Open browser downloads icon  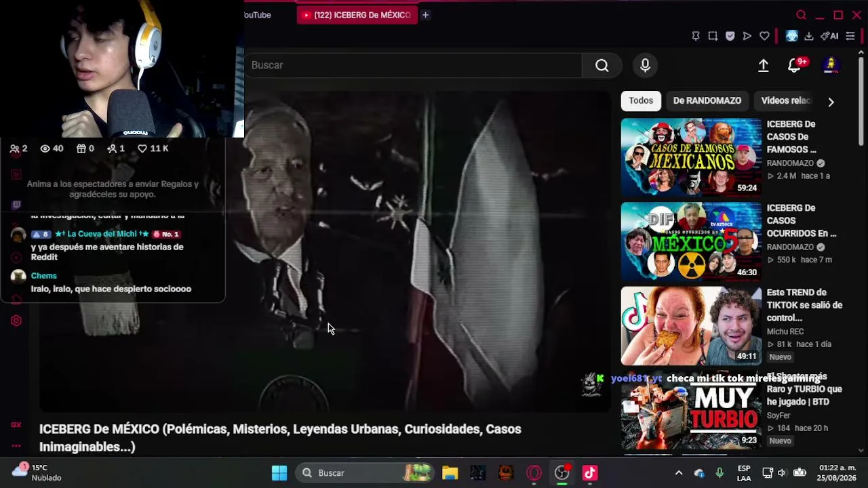tap(809, 36)
